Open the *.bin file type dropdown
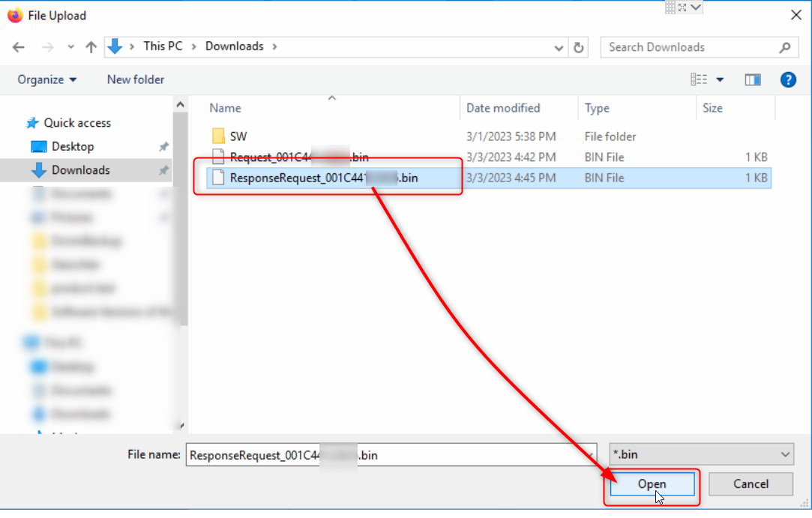Viewport: 812px width, 518px height. (x=701, y=455)
